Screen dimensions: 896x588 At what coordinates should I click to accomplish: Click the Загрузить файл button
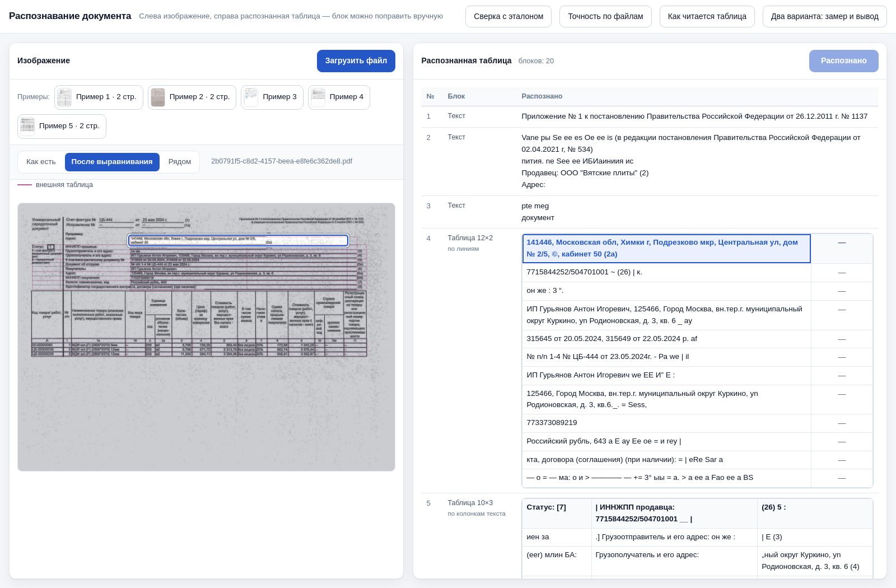[x=356, y=60]
